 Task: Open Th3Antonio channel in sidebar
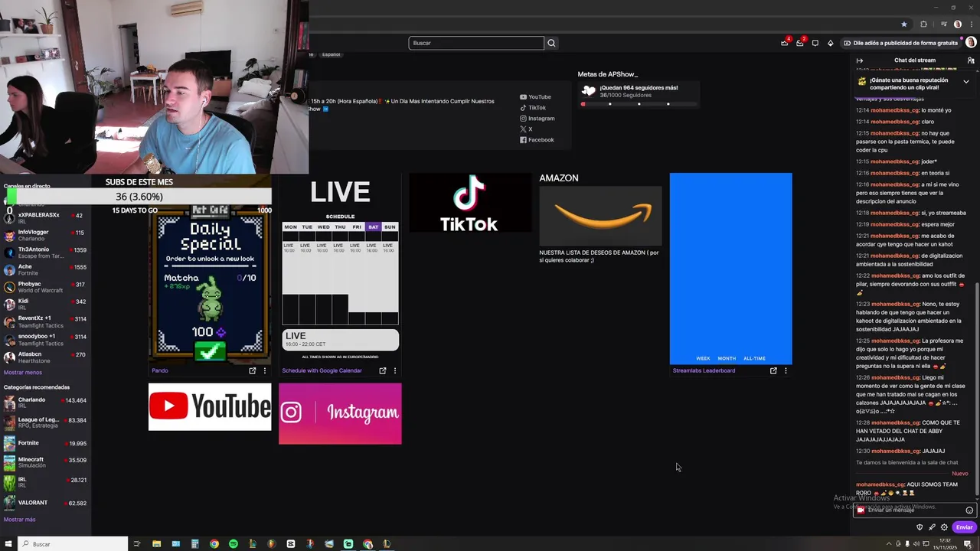45,253
